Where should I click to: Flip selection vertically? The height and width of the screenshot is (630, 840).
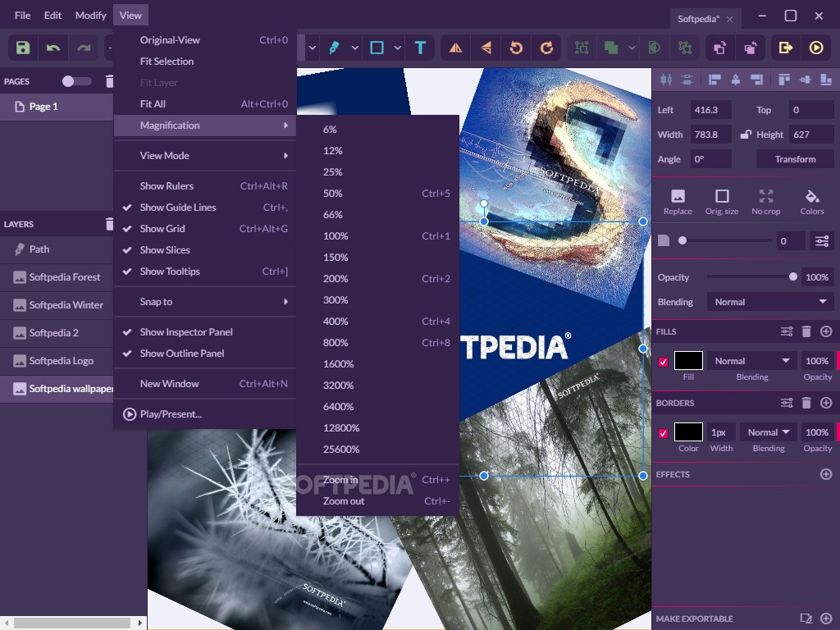(486, 48)
